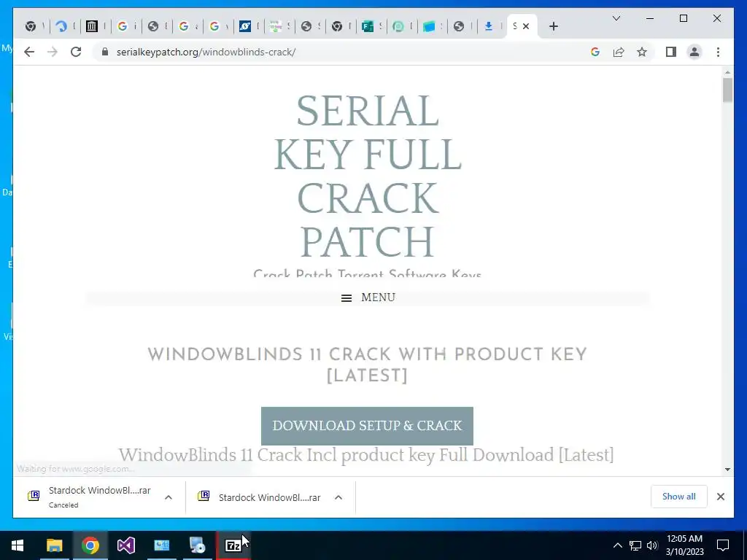This screenshot has height=560, width=747.
Task: Open the canceled Stardock WindowBl rar download
Action: tap(90, 497)
